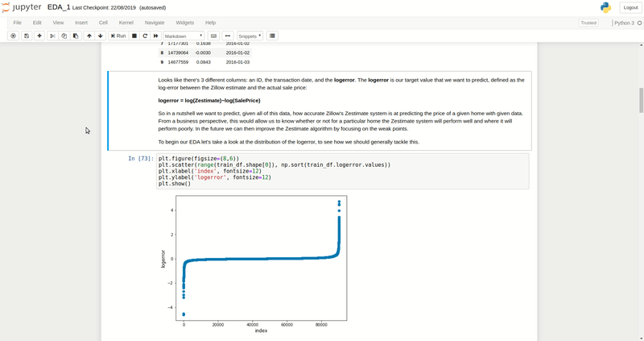Open the Navigate menu

(155, 23)
